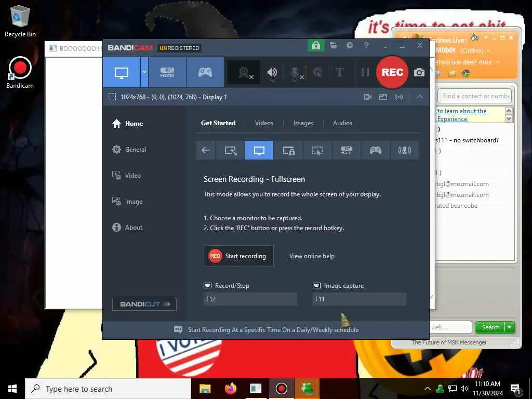Viewport: 532px width, 399px height.
Task: Toggle the microphone icon
Action: tap(295, 72)
